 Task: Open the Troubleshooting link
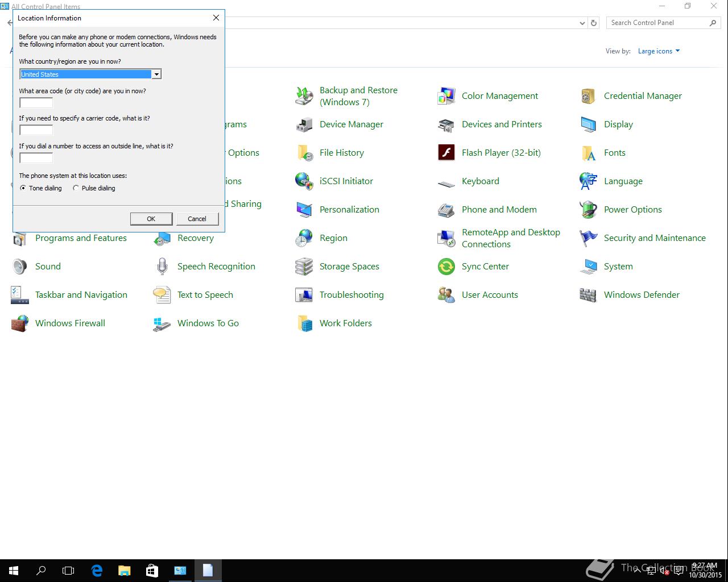(351, 295)
